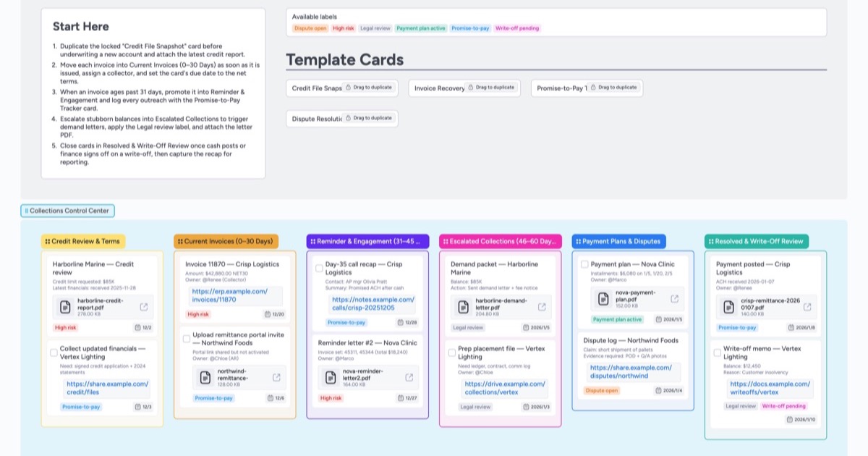Open external link for crisp-remittance-20260107.pdf
This screenshot has height=456, width=868.
[x=807, y=307]
